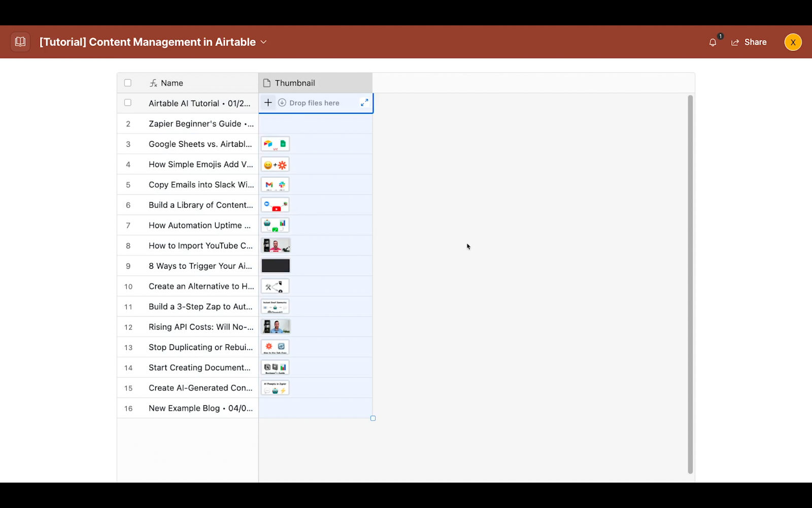
Task: Click row number 2
Action: [128, 124]
